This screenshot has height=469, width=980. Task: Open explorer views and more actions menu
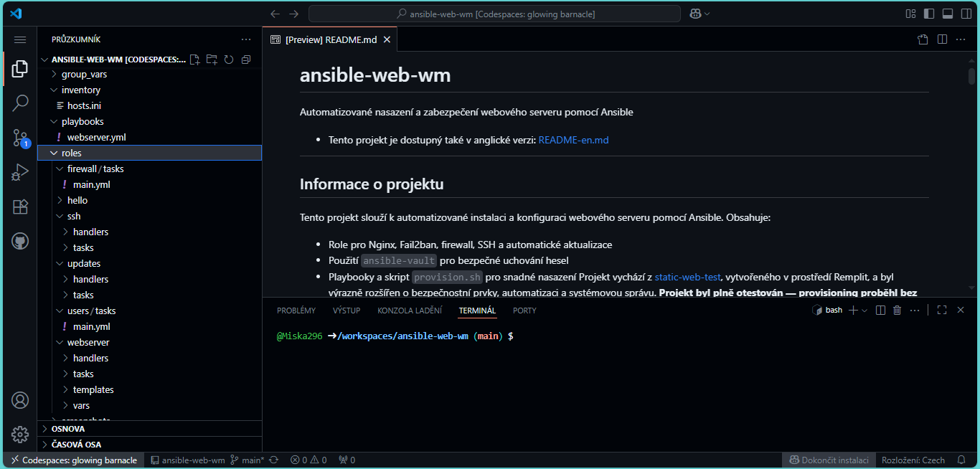point(246,39)
